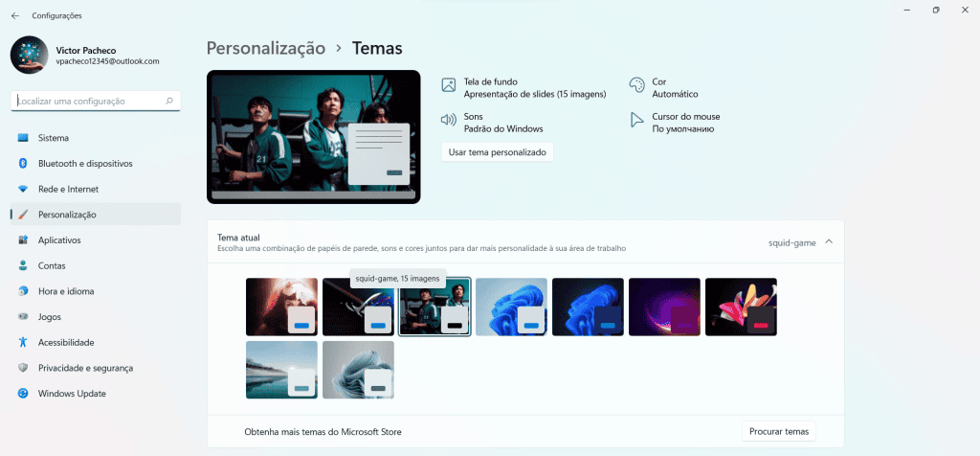This screenshot has height=456, width=980.
Task: Click the large theme preview image
Action: click(x=314, y=137)
